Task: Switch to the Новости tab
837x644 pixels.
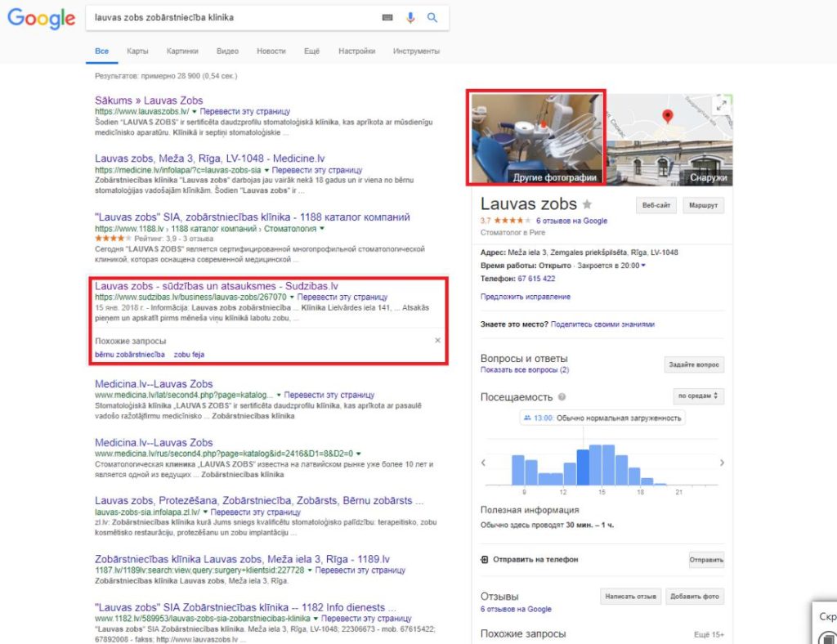Action: coord(271,51)
